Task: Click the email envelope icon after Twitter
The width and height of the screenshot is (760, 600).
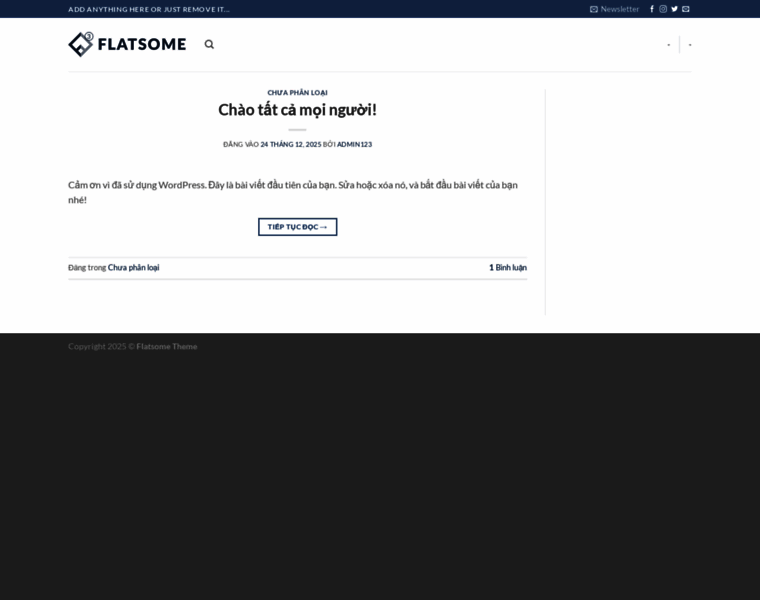Action: [x=686, y=9]
